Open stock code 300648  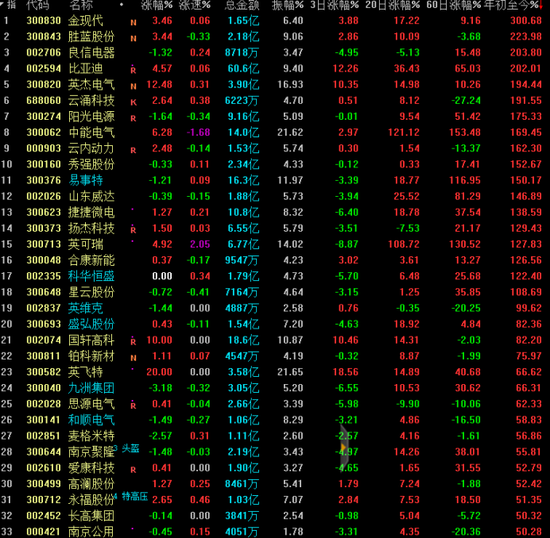43,292
